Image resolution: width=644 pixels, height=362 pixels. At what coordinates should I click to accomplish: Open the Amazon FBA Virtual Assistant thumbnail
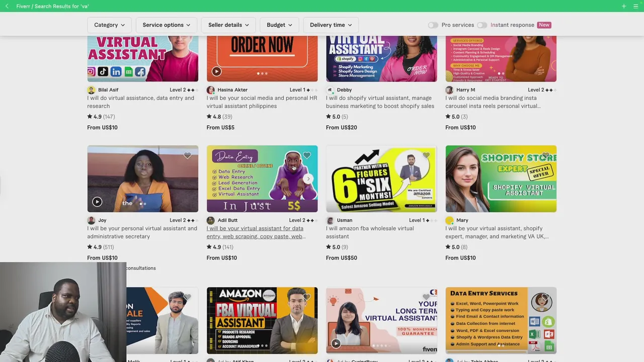(x=262, y=321)
